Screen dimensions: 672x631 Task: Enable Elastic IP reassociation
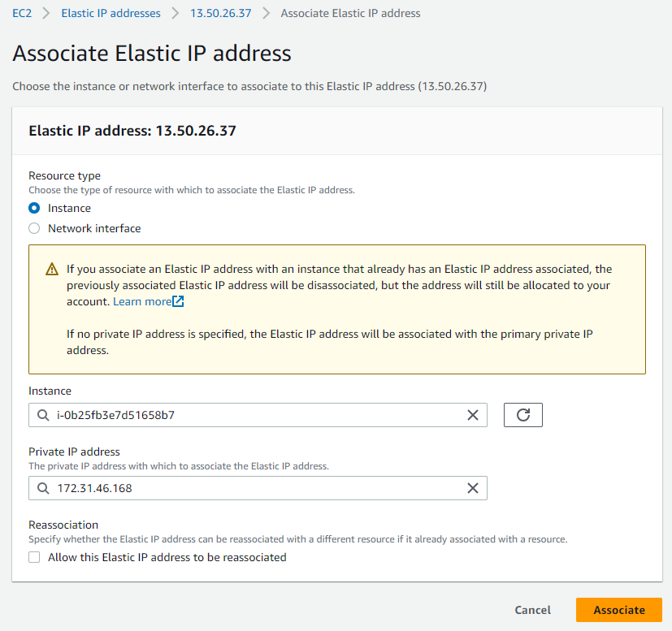point(34,557)
